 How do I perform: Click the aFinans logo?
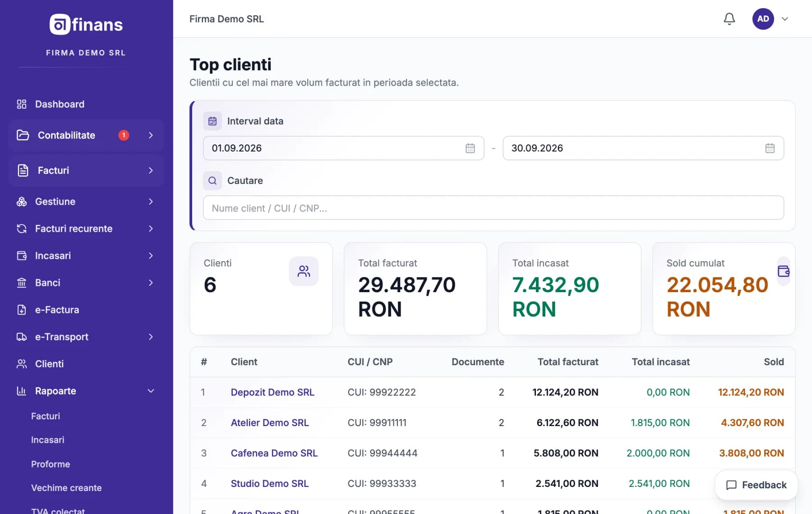coord(86,24)
